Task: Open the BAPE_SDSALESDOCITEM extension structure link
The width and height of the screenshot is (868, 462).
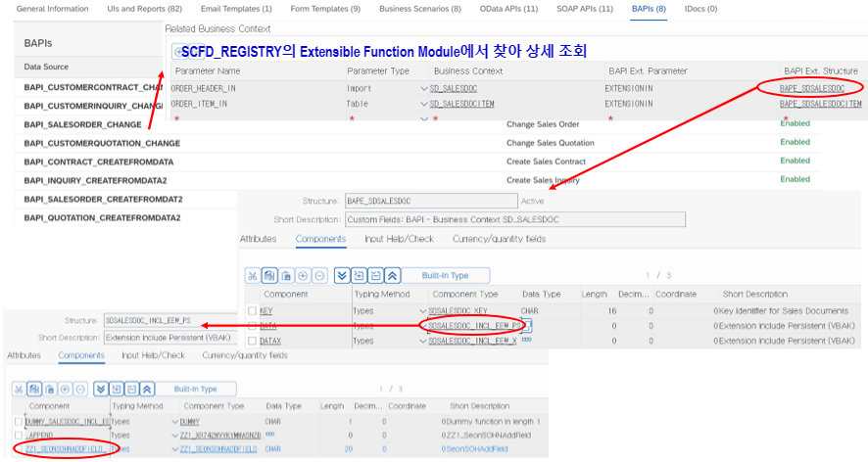Action: tap(820, 104)
